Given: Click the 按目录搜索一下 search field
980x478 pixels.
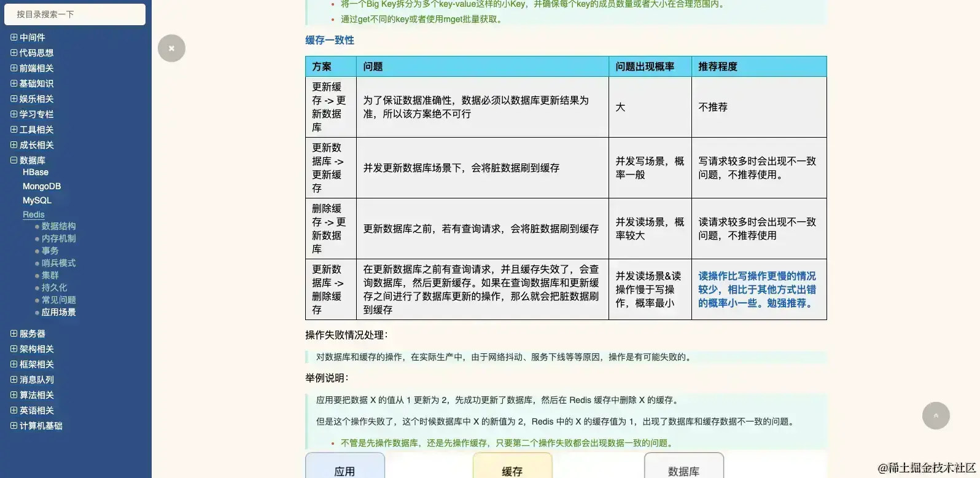Looking at the screenshot, I should [x=75, y=14].
